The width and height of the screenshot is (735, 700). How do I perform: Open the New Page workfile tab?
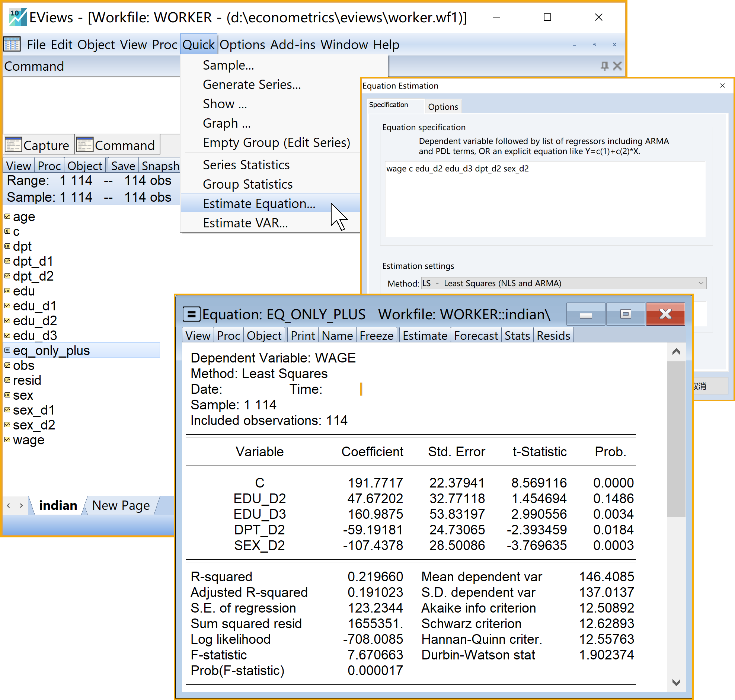tap(121, 505)
